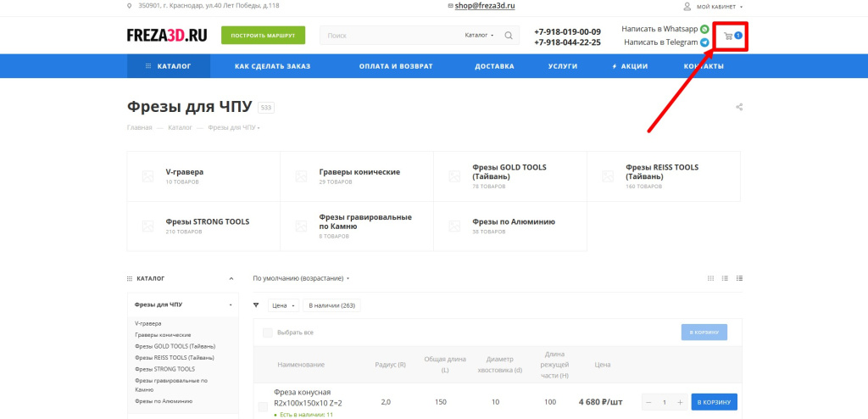The height and width of the screenshot is (419, 868).
Task: Open Акции menu item
Action: pyautogui.click(x=630, y=66)
